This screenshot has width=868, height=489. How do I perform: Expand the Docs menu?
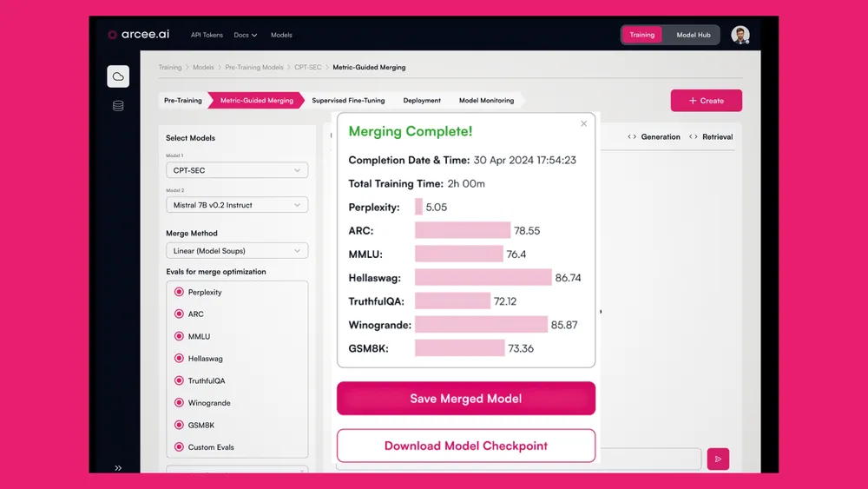click(x=246, y=35)
